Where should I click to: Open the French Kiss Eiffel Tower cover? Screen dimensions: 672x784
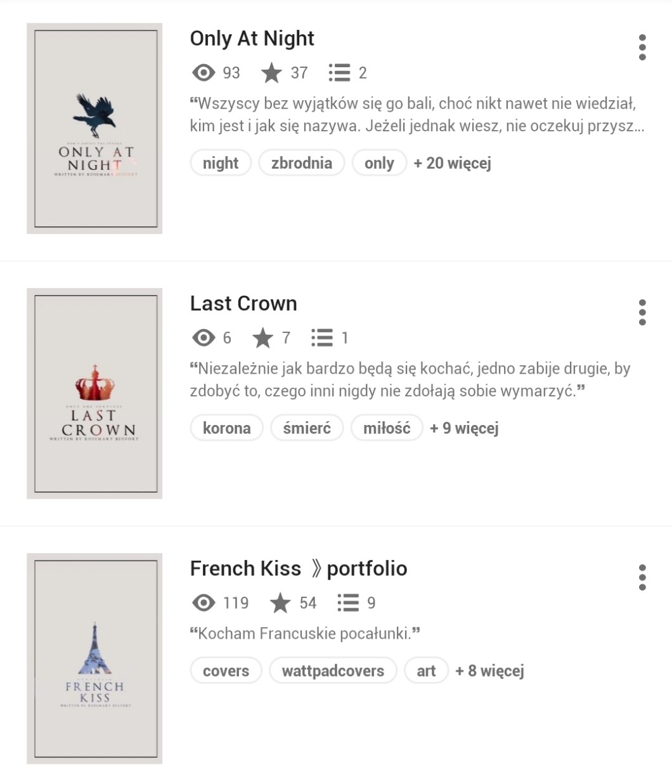point(95,658)
